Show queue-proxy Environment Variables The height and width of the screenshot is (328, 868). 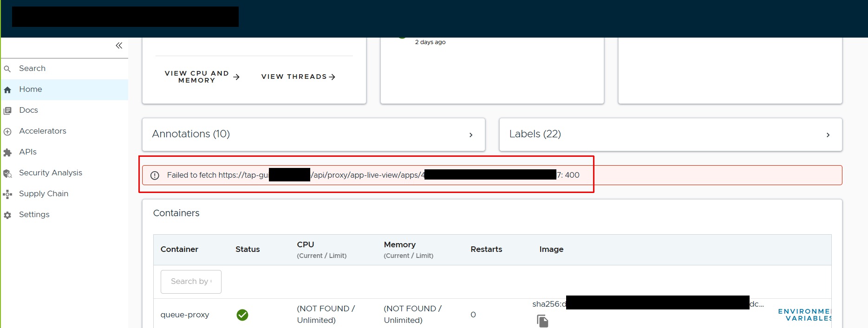click(x=804, y=315)
